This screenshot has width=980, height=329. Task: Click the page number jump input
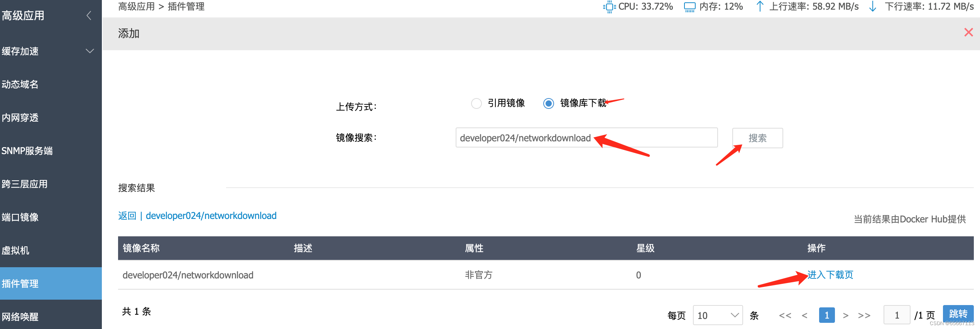pyautogui.click(x=897, y=315)
